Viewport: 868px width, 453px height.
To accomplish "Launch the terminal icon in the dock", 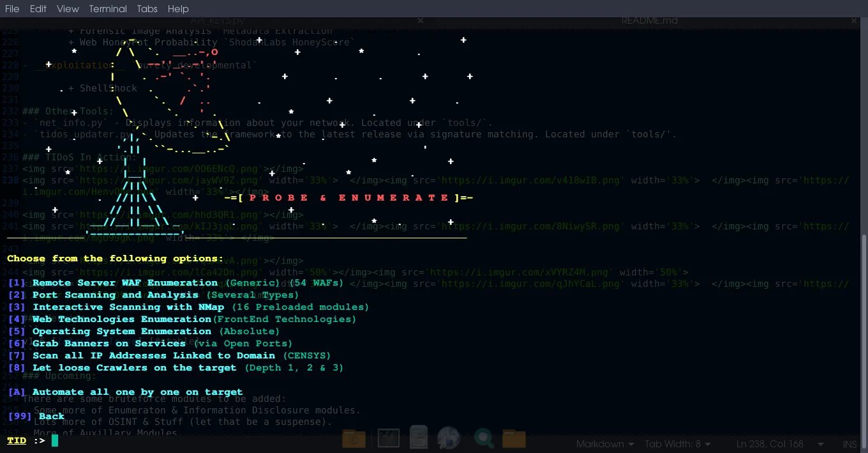I will coord(389,438).
